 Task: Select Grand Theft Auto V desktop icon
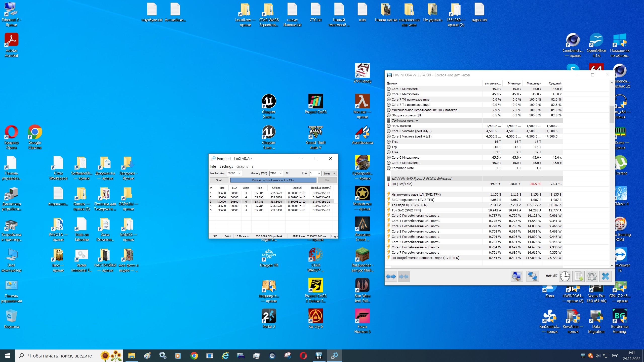click(315, 132)
